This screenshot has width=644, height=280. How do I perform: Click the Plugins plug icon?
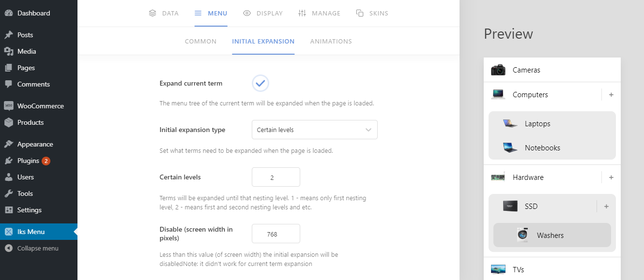[9, 161]
